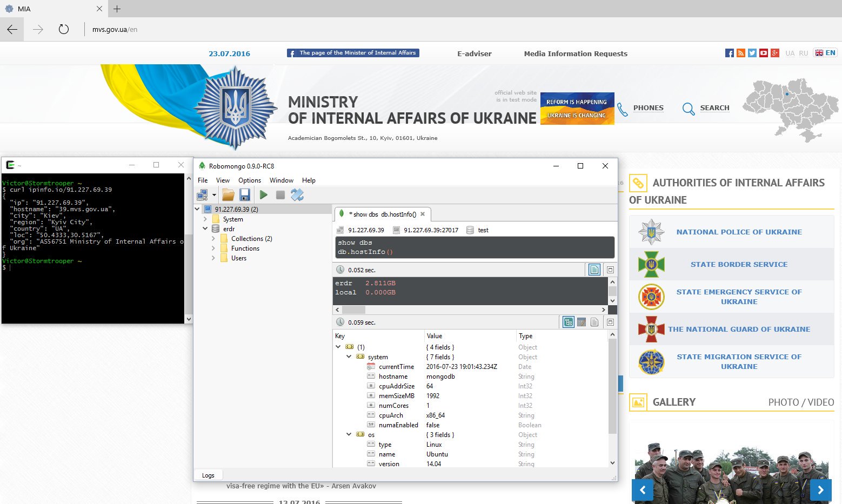Switch hostInfo results to table view

click(582, 322)
